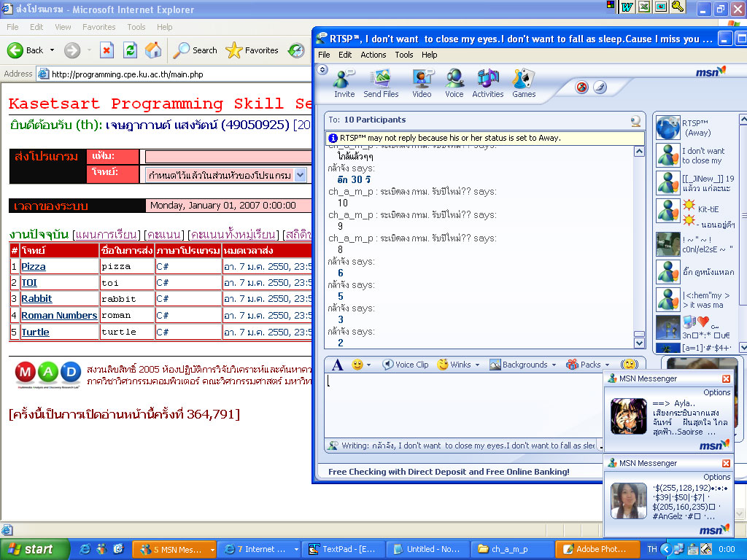Open the Roman Numbers problem link

pos(59,315)
